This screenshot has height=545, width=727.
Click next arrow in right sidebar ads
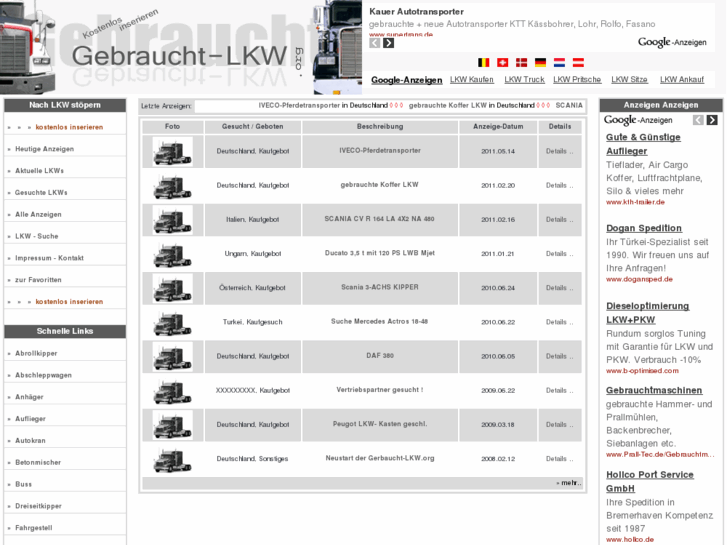click(712, 120)
